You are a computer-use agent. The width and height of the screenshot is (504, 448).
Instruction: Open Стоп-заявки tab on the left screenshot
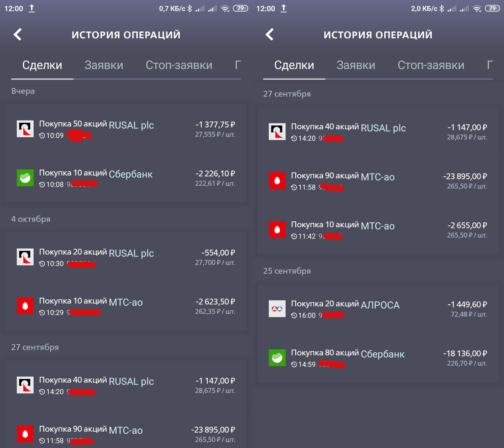coord(179,65)
